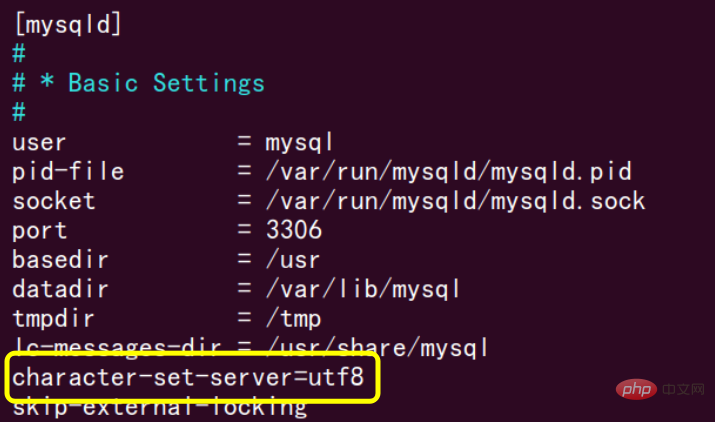
Task: Click the /tmp value for tmpdir
Action: (x=292, y=319)
